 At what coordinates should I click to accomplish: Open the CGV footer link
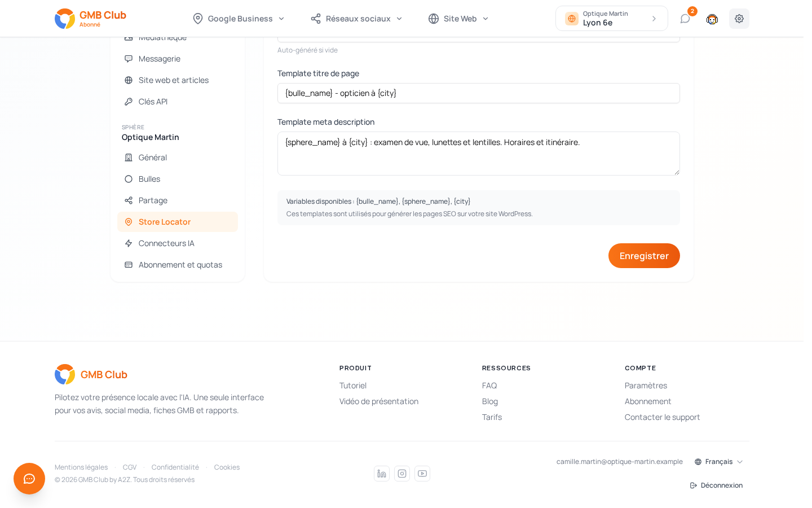coord(130,467)
